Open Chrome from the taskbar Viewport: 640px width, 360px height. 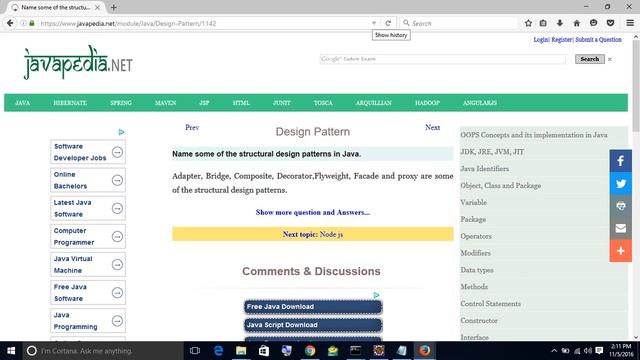pyautogui.click(x=310, y=351)
